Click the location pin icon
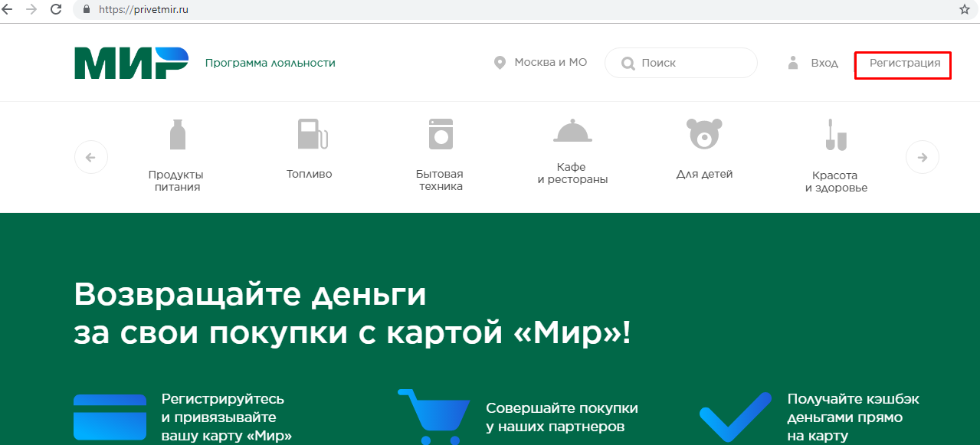Viewport: 980px width, 445px height. click(x=500, y=63)
